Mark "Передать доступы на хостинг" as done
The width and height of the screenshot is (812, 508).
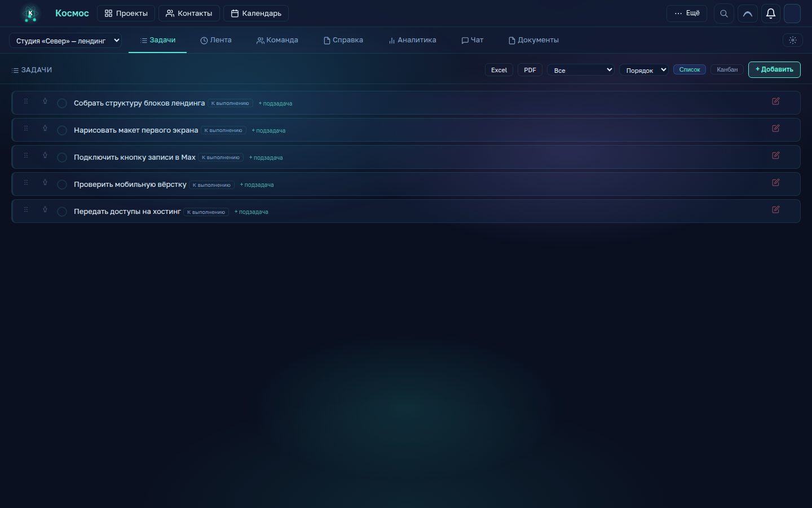(62, 212)
